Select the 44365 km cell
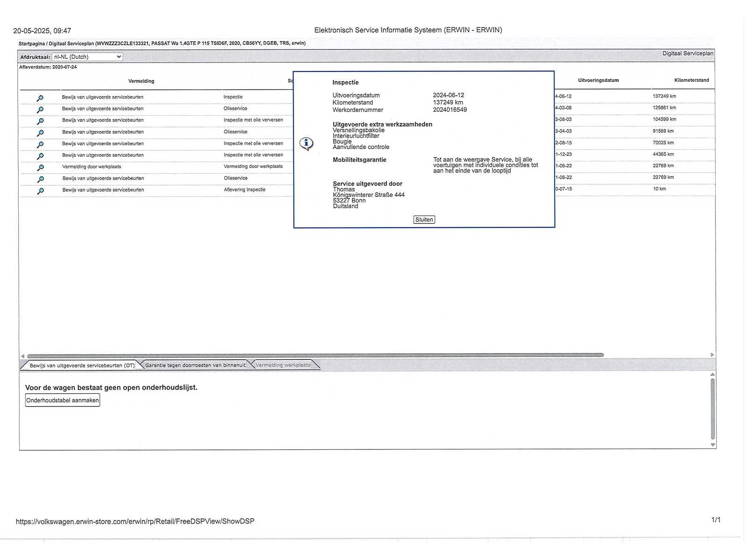This screenshot has height=560, width=747. (x=663, y=154)
